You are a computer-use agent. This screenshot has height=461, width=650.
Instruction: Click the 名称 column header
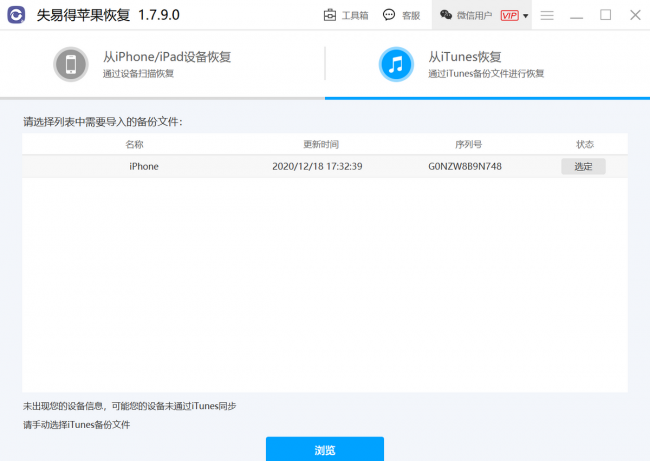click(134, 144)
